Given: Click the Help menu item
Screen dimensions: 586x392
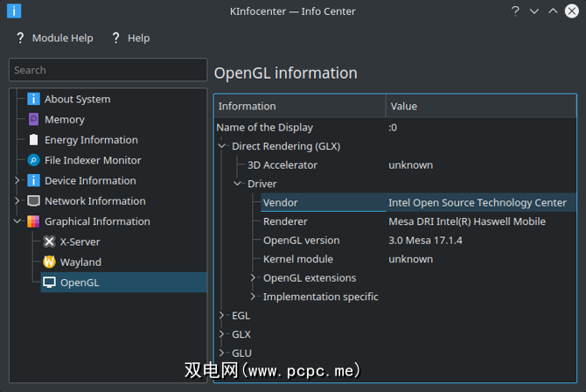Looking at the screenshot, I should (x=130, y=38).
